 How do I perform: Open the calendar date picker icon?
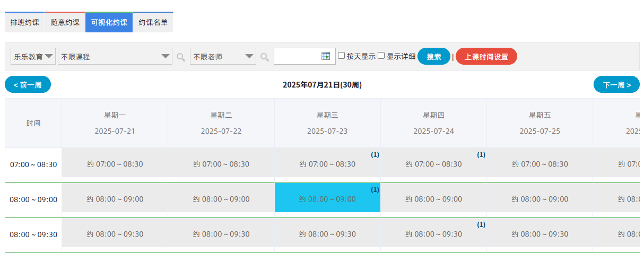[326, 56]
